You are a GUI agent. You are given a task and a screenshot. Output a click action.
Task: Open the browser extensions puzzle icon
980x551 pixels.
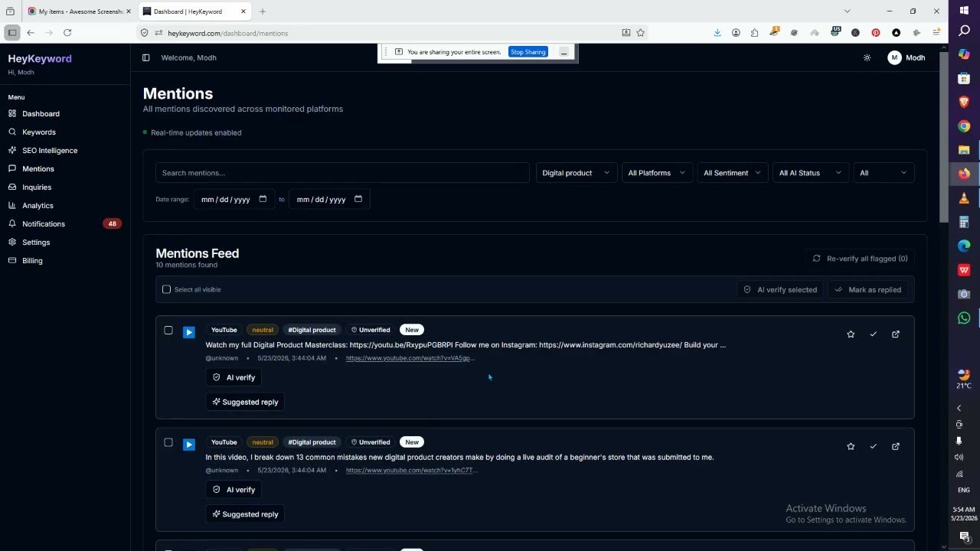(755, 33)
